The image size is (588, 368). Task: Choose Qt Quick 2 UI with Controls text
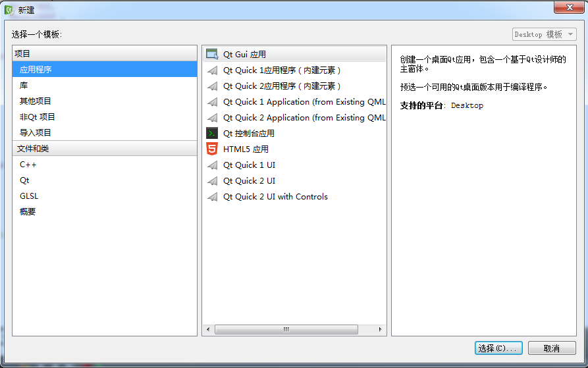(275, 197)
